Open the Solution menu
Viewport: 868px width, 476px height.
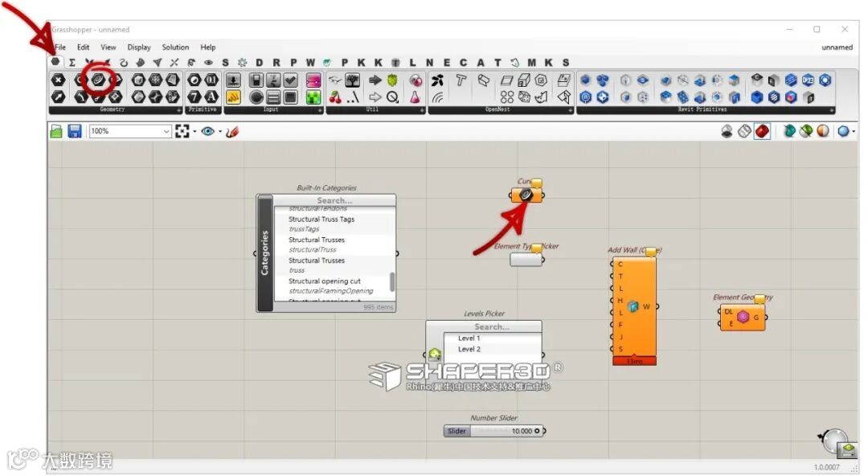coord(175,47)
